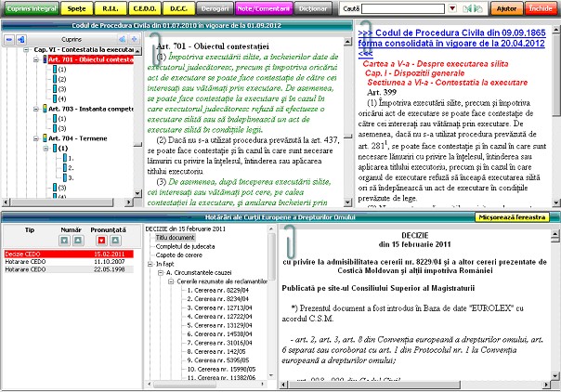Select Hotarare CEDO dated 11.10.2007
Image resolution: width=561 pixels, height=392 pixels.
pos(69,262)
